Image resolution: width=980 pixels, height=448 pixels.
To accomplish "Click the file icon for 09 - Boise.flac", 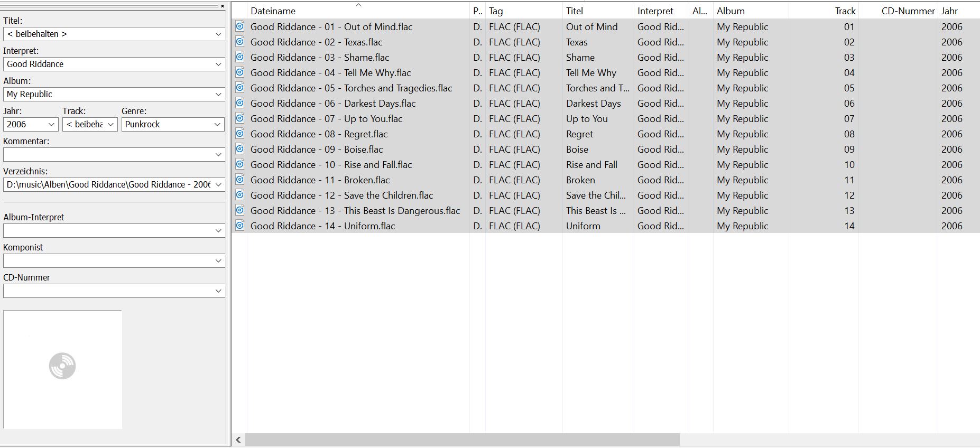I will (239, 149).
